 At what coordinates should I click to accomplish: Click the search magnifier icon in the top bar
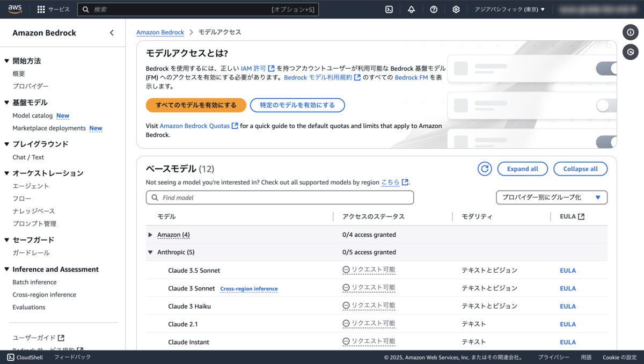86,9
